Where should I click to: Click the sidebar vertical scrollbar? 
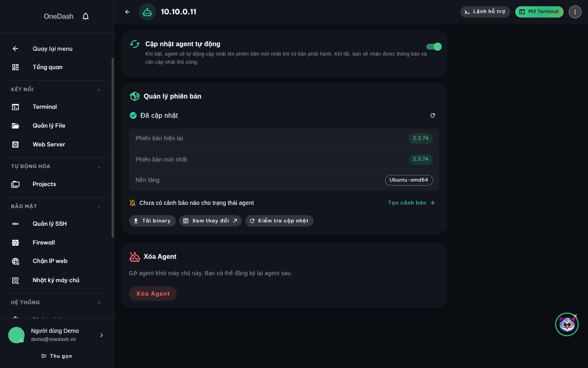click(x=113, y=148)
